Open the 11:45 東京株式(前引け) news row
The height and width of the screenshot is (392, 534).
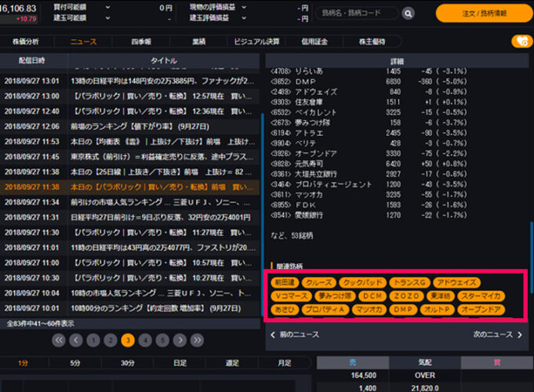point(129,157)
